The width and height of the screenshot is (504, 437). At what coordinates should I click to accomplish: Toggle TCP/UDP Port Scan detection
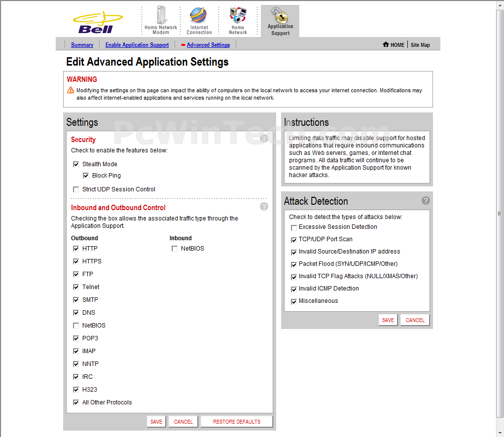point(294,240)
